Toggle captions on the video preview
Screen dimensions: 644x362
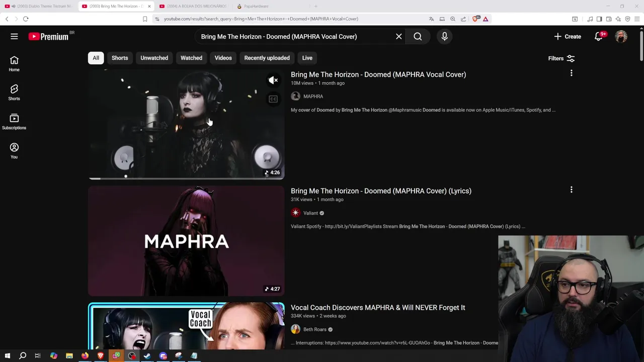point(273,99)
